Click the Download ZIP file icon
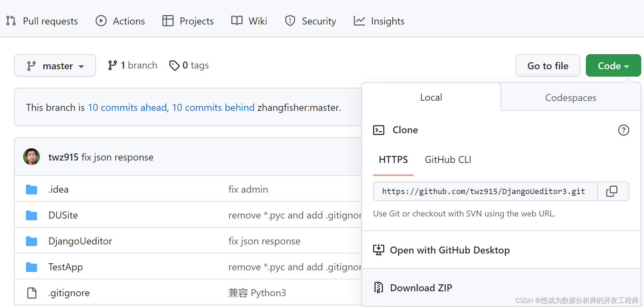Screen dimensions: 644x307 [x=378, y=287]
